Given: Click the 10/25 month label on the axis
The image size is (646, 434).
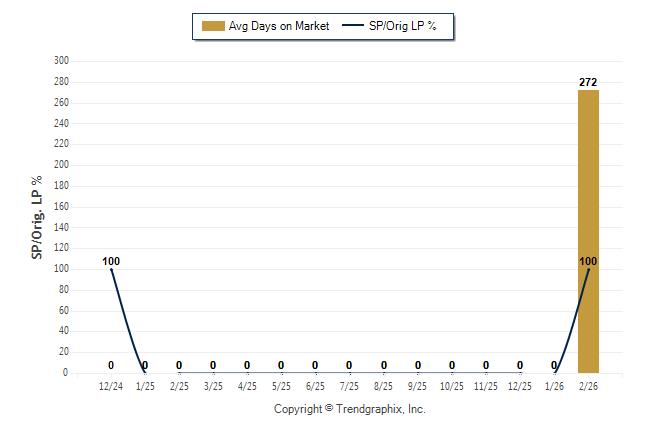Looking at the screenshot, I should click(x=452, y=387).
